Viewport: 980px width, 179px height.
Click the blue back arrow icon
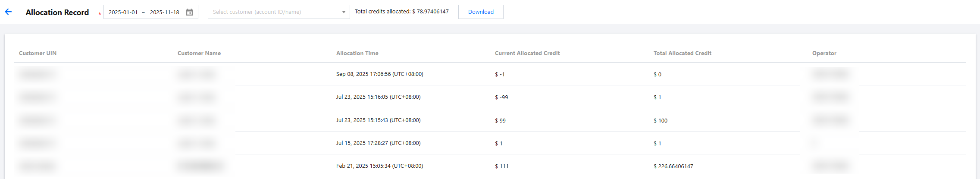tap(8, 12)
